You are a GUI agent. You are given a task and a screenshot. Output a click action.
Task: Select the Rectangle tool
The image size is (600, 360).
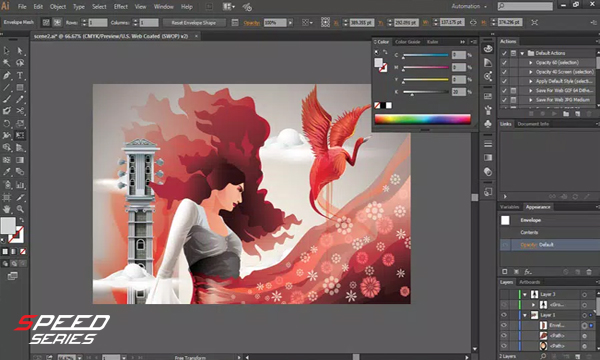pyautogui.click(x=20, y=88)
